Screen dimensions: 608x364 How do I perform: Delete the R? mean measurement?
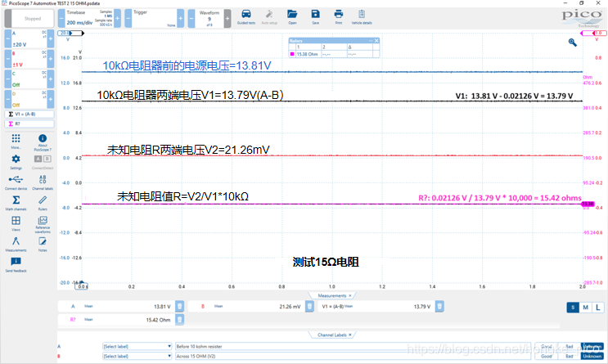pyautogui.click(x=179, y=320)
